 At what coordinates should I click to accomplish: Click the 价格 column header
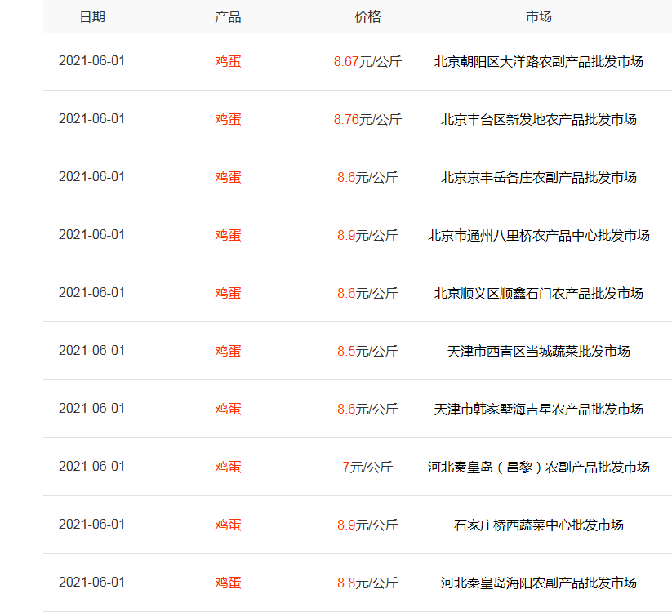pyautogui.click(x=367, y=17)
